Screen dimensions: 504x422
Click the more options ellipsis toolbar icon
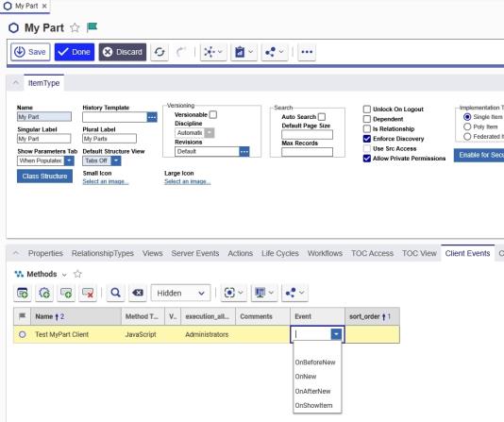point(307,52)
